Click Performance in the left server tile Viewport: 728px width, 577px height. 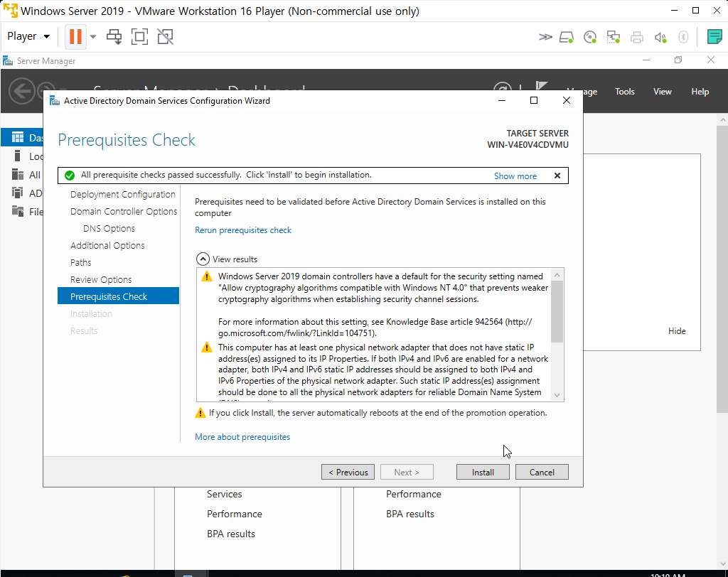235,514
